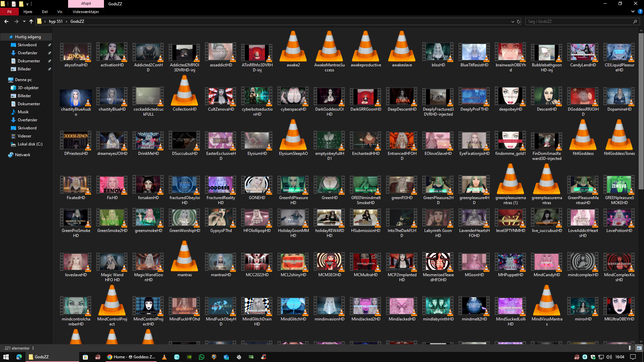Image resolution: width=644 pixels, height=362 pixels.
Task: Click the search box magnifier icon
Action: [635, 21]
